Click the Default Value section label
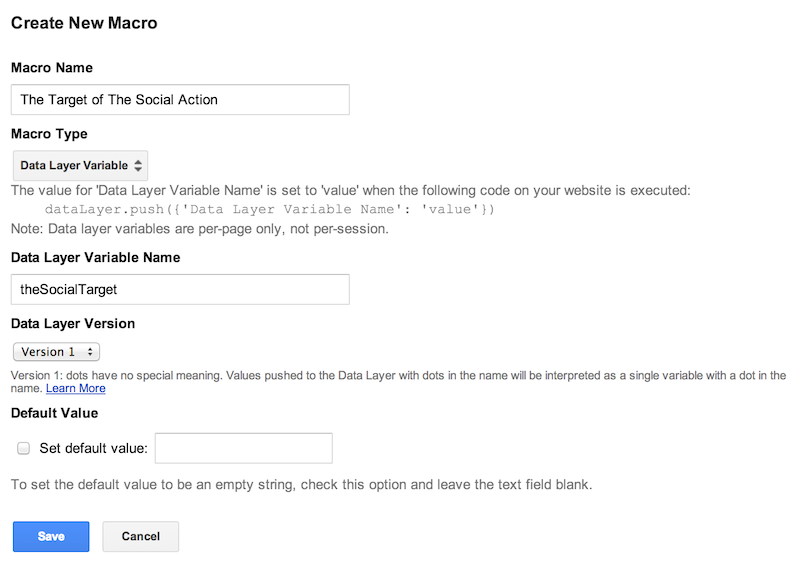The width and height of the screenshot is (800, 566). tap(55, 413)
